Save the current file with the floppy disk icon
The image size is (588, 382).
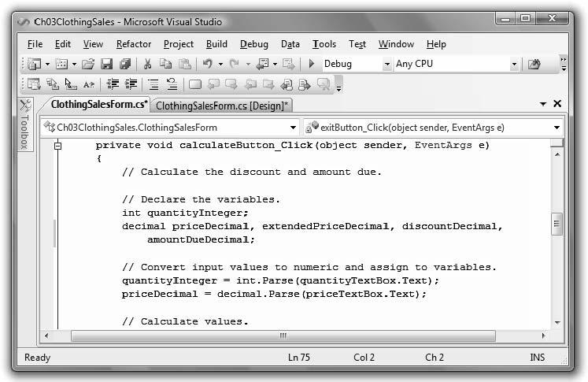(106, 64)
